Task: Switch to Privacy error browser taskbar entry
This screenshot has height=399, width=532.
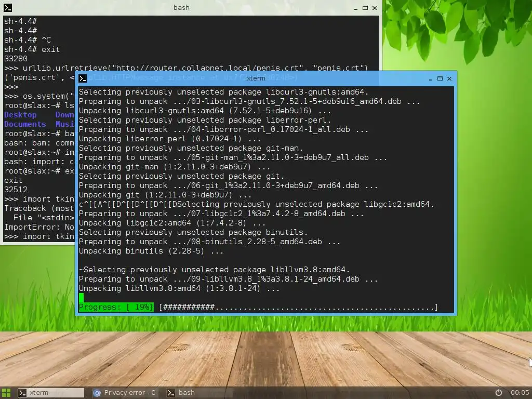Action: (125, 393)
